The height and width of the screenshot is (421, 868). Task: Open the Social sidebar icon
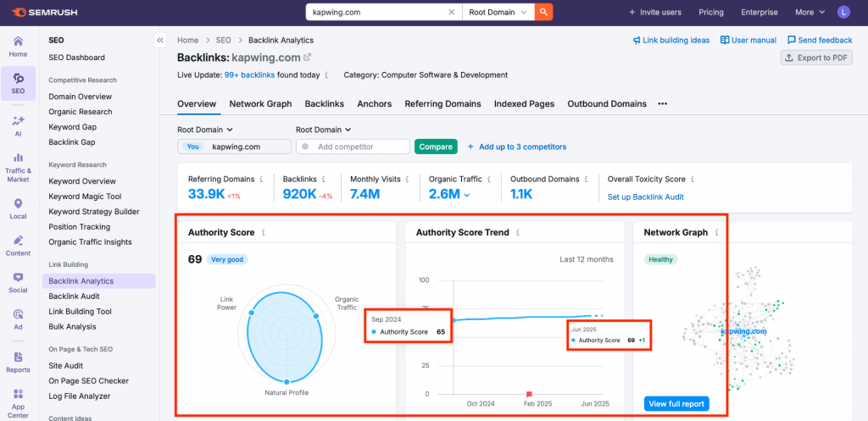pos(19,282)
